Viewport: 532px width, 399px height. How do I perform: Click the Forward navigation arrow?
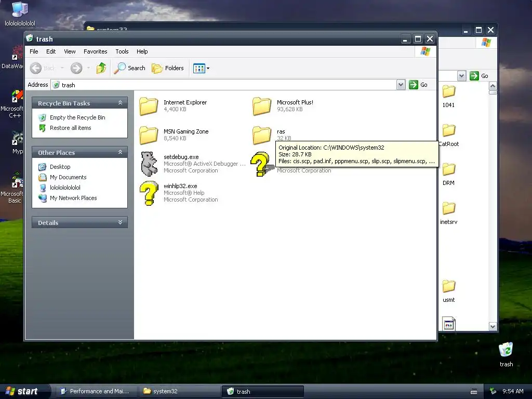click(76, 68)
